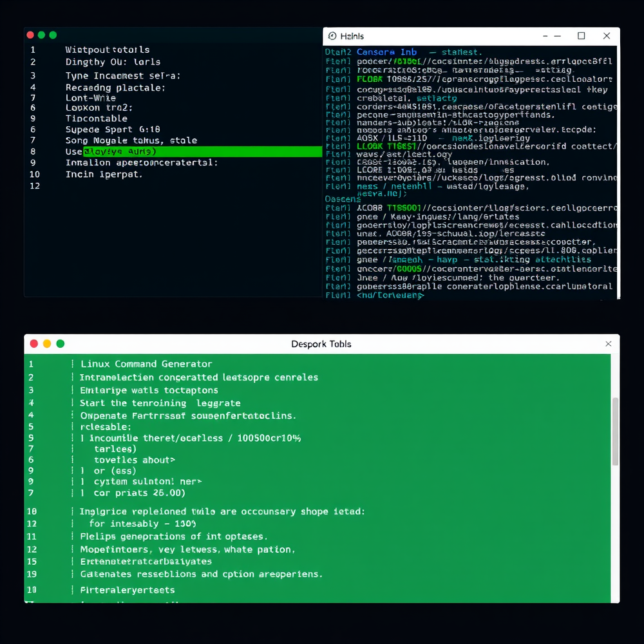Select 'crebeletel. setlactg' line in Hzinls
The width and height of the screenshot is (644, 644).
pos(406,98)
